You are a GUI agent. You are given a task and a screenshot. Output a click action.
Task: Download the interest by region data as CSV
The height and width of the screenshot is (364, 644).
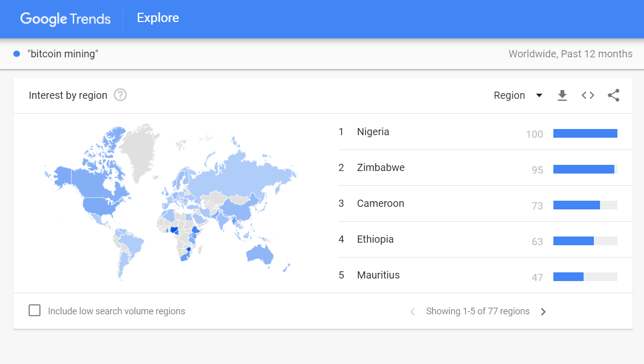(x=562, y=95)
